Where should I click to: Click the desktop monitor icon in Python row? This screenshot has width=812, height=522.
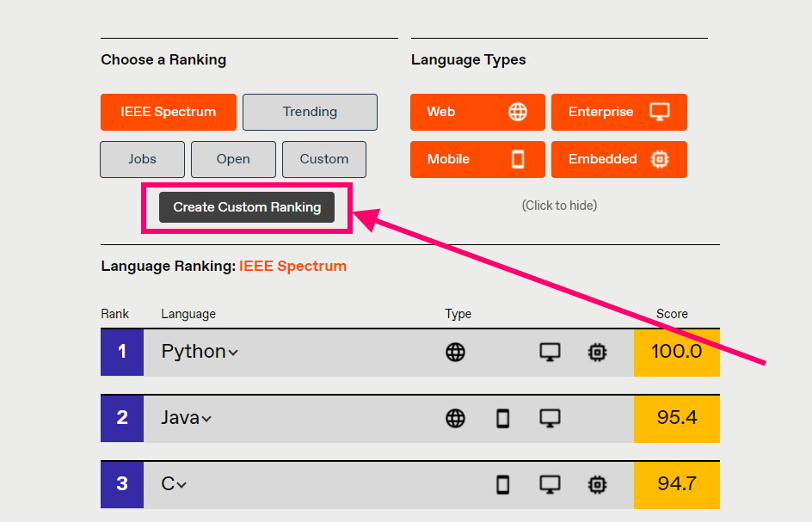(550, 352)
